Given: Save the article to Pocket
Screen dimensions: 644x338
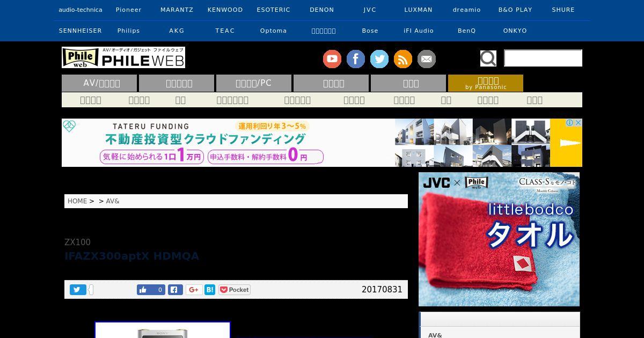Looking at the screenshot, I should pyautogui.click(x=235, y=290).
